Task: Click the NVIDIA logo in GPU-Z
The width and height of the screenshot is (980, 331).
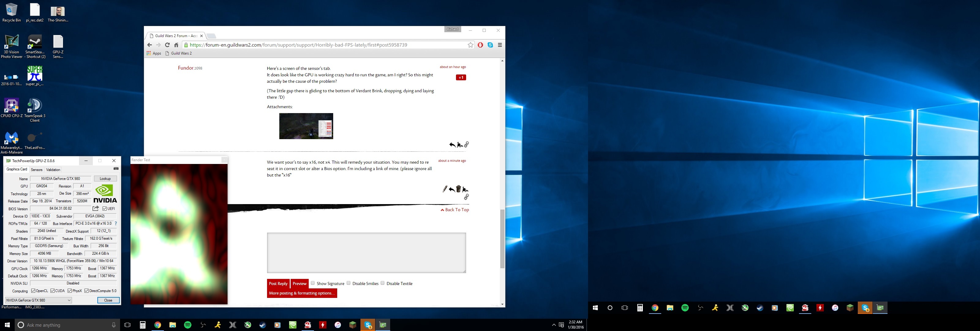Action: coord(105,193)
